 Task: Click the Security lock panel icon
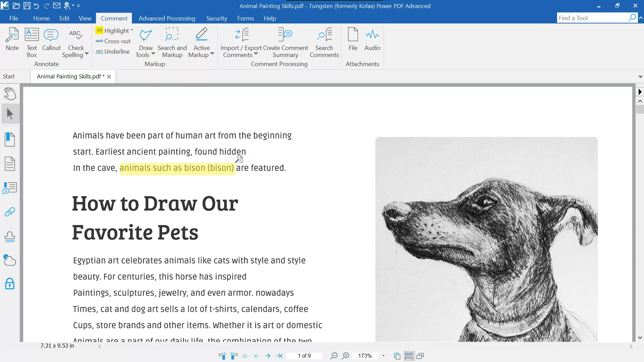coord(10,284)
